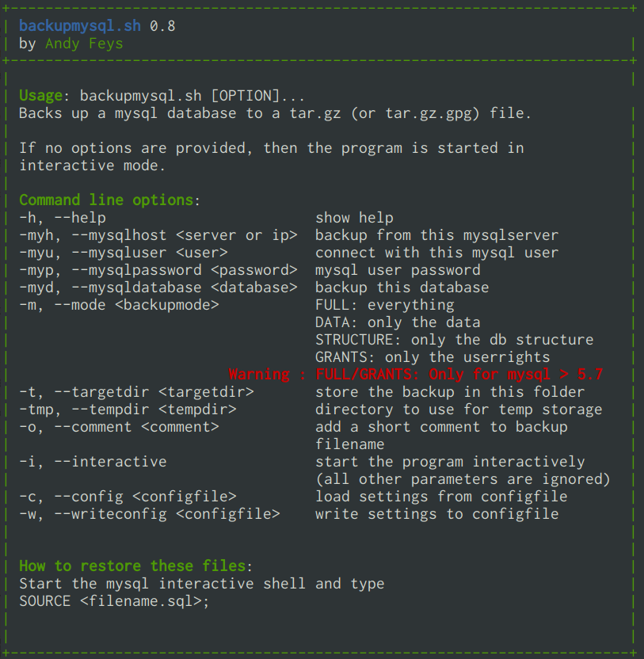Click the --mode backupmode option

pos(119,305)
